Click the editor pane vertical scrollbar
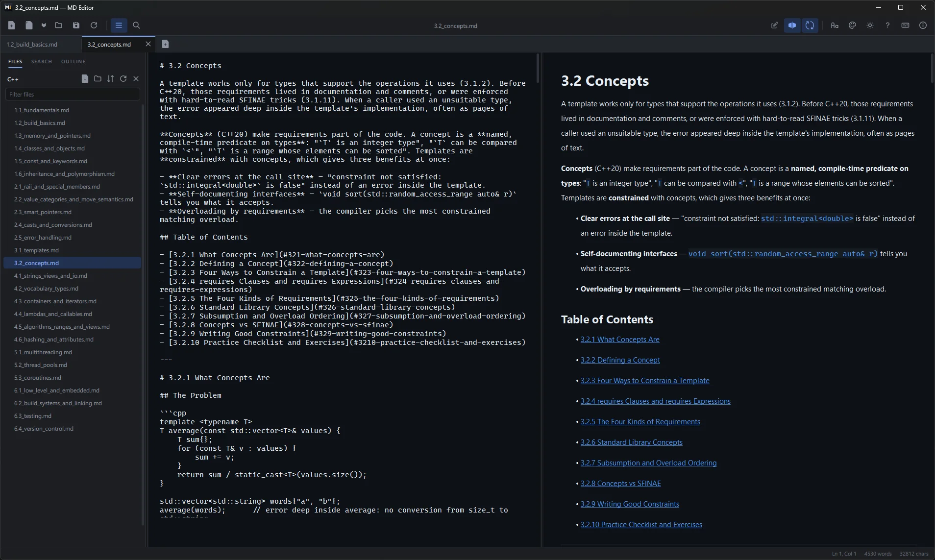 [538, 68]
